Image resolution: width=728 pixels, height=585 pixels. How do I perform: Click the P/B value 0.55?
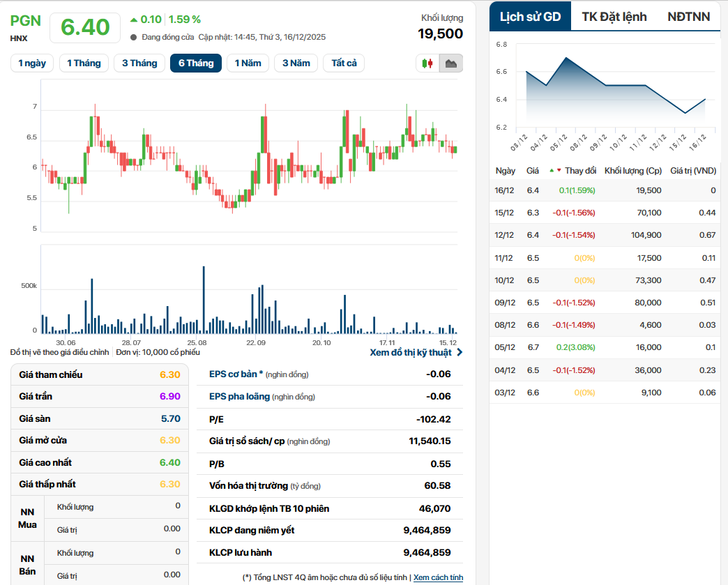pos(441,464)
